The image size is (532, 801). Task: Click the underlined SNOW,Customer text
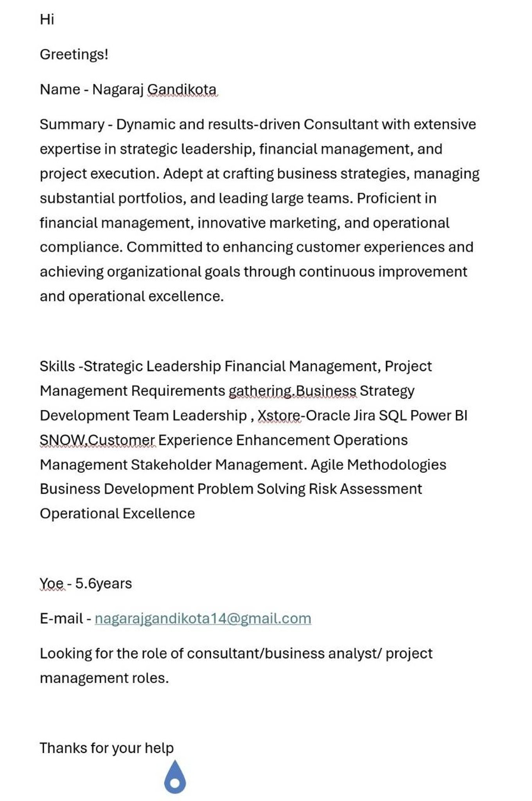click(97, 440)
